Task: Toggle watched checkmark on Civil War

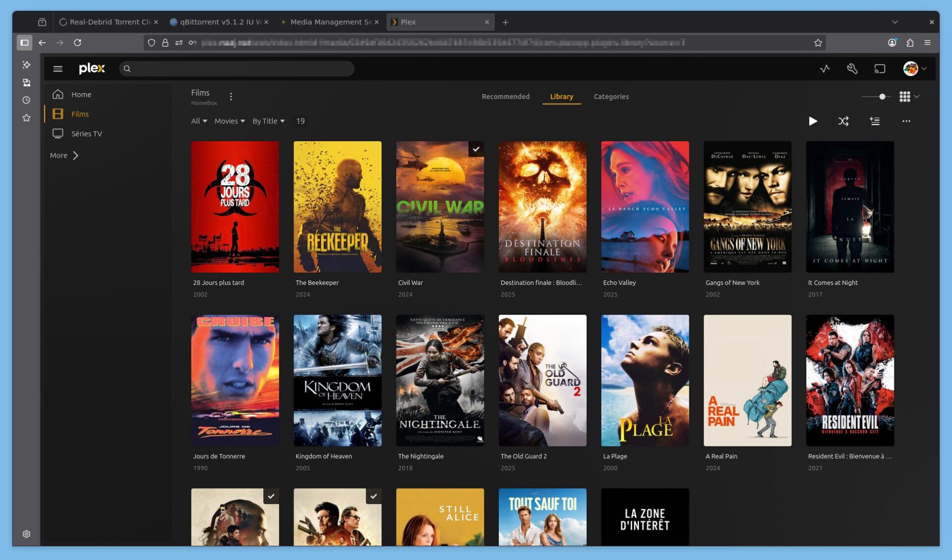Action: (x=476, y=149)
